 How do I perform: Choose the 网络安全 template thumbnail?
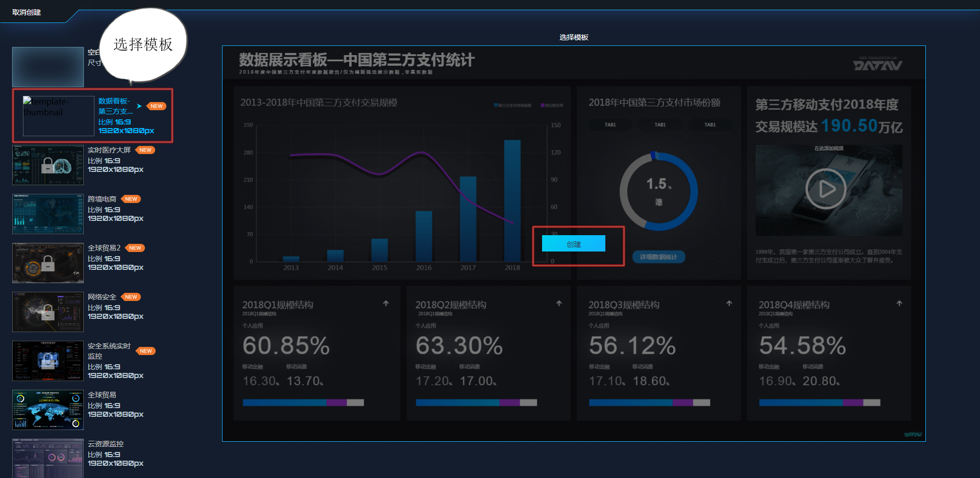tap(48, 312)
